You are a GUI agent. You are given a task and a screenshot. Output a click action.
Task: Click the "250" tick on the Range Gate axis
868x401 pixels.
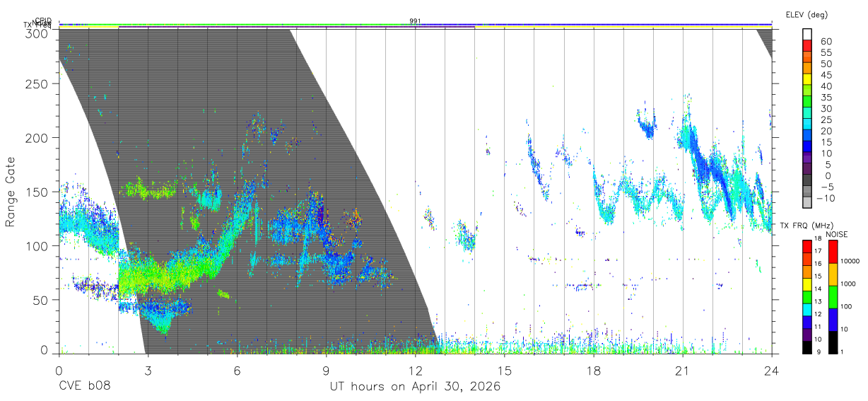(36, 83)
